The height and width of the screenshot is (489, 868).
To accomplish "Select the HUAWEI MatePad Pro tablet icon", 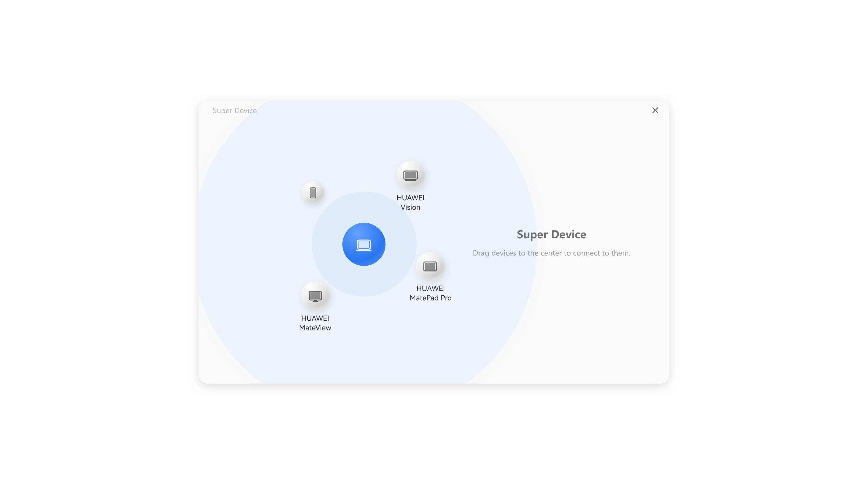I will click(x=430, y=266).
